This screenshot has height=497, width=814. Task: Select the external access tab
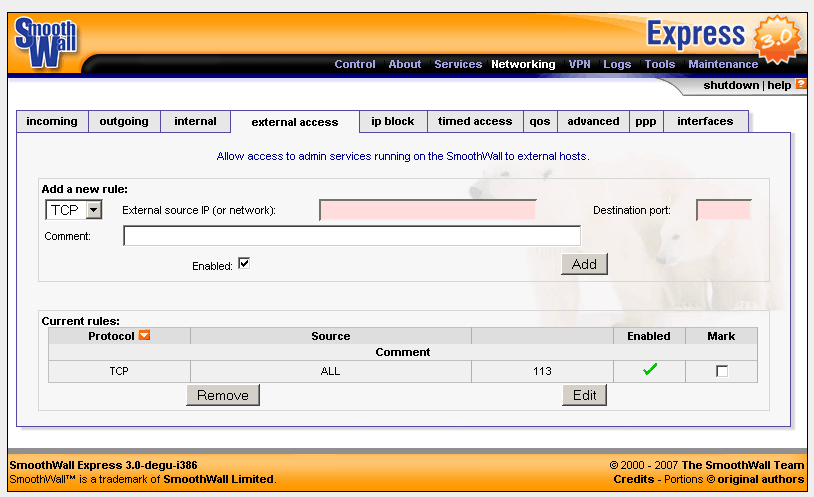click(295, 122)
